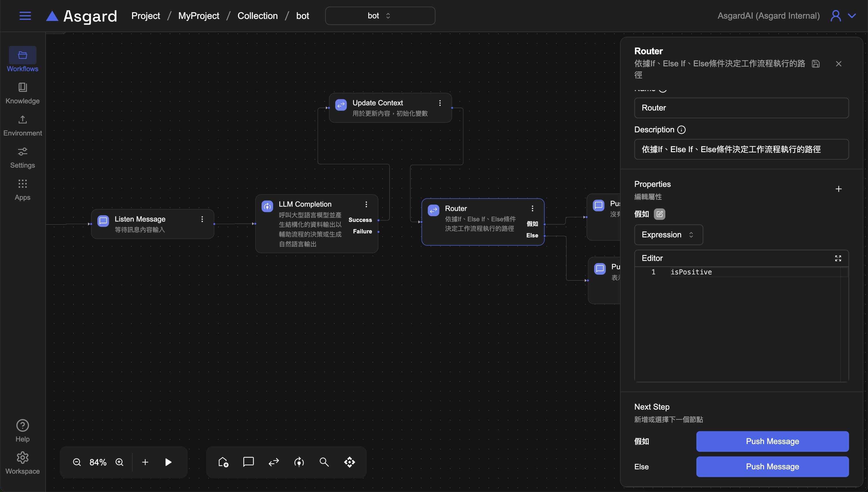
Task: Click the save icon in Router panel header
Action: click(816, 64)
